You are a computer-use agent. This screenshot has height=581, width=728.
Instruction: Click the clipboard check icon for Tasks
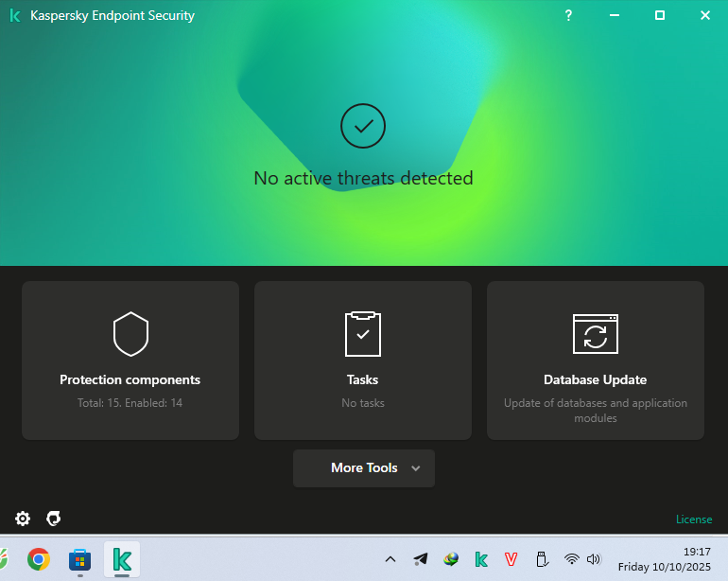[x=363, y=334]
